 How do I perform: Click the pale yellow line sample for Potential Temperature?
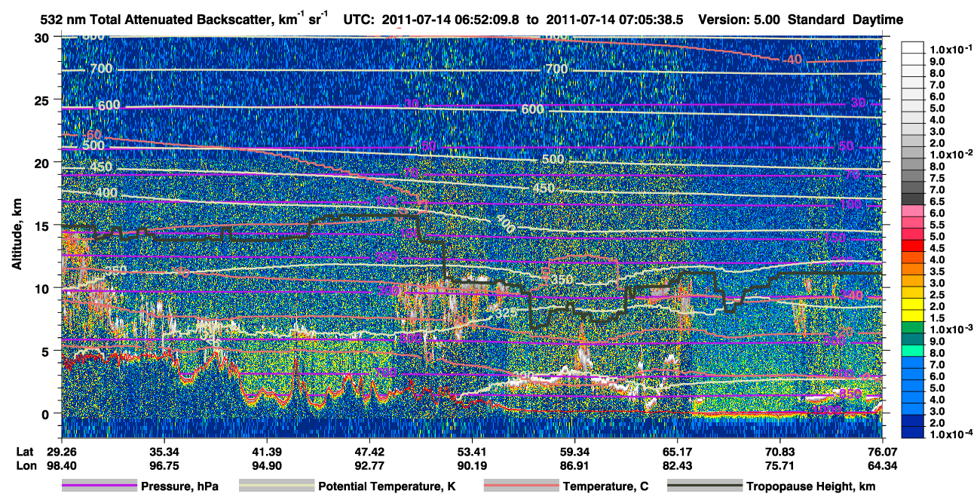(277, 486)
